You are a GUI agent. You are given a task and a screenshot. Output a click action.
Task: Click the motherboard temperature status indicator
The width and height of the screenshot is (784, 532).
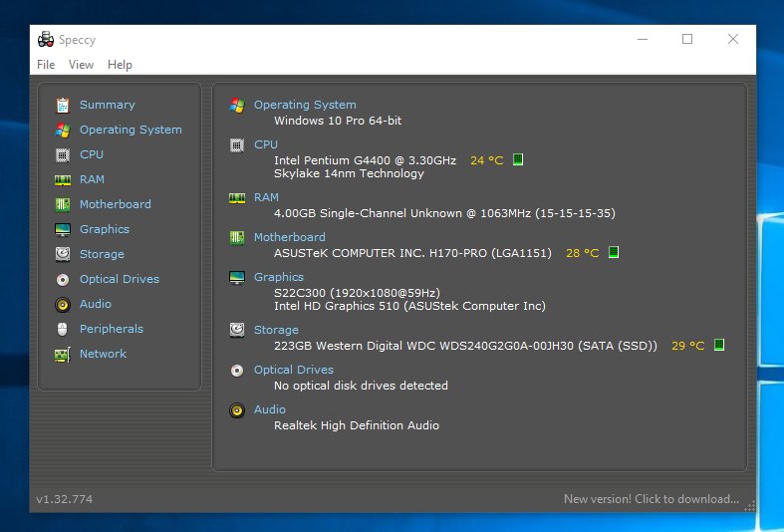point(614,253)
